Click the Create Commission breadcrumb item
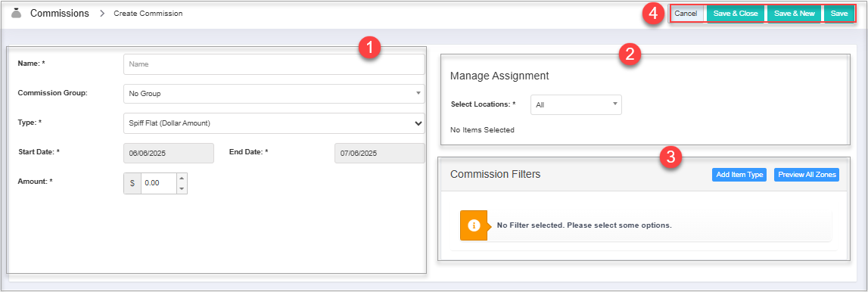 (x=148, y=14)
